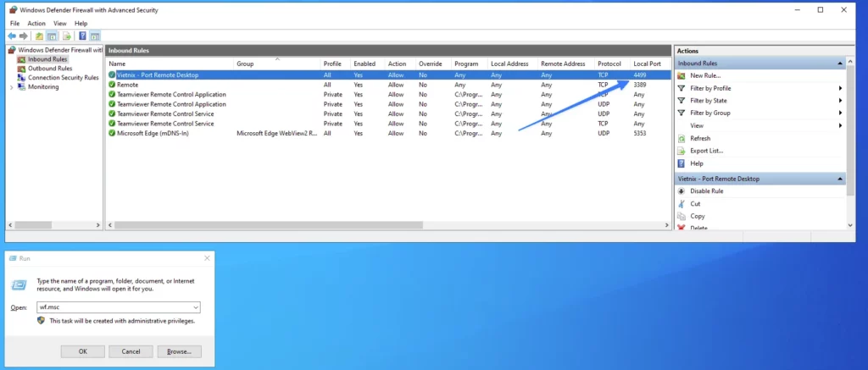This screenshot has width=868, height=370.
Task: Open the View menu in menu bar
Action: click(60, 24)
